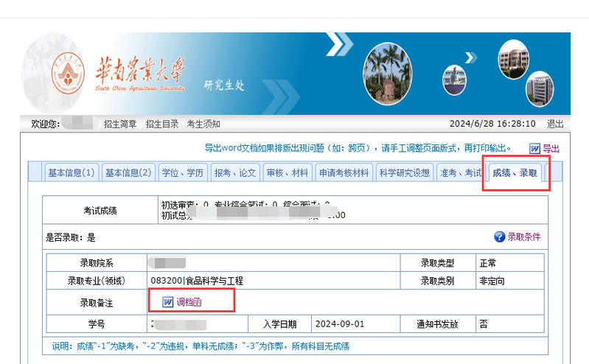Switch to the 学位、学历 tab
Viewport: 589px width, 364px height.
[x=183, y=173]
